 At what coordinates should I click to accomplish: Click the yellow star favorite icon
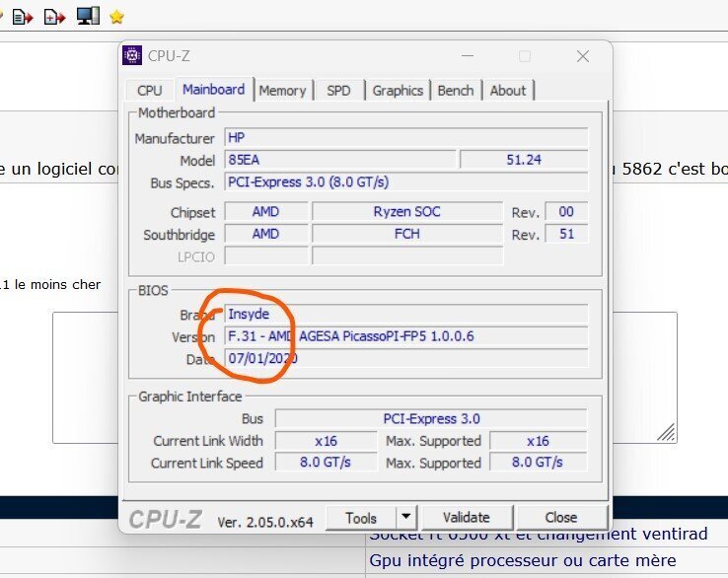116,17
